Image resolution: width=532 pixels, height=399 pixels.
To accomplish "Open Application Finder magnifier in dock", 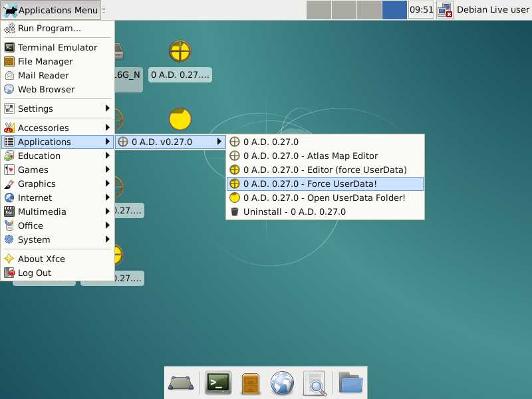I will pyautogui.click(x=315, y=384).
